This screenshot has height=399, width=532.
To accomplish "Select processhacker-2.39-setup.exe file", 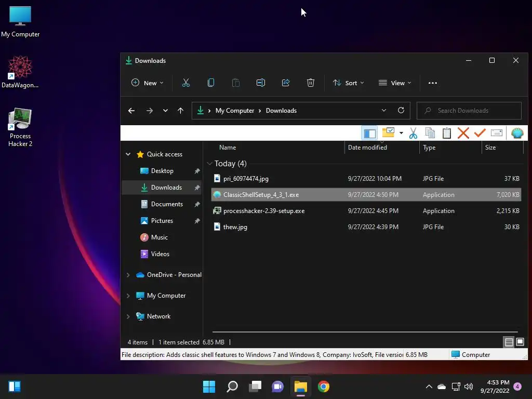I will (366, 211).
